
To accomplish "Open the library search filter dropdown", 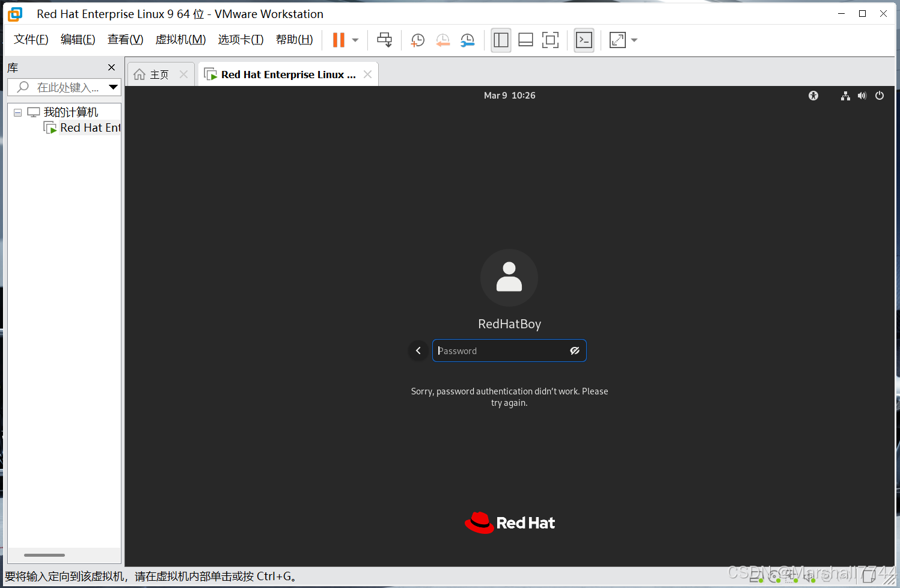I will pos(113,87).
